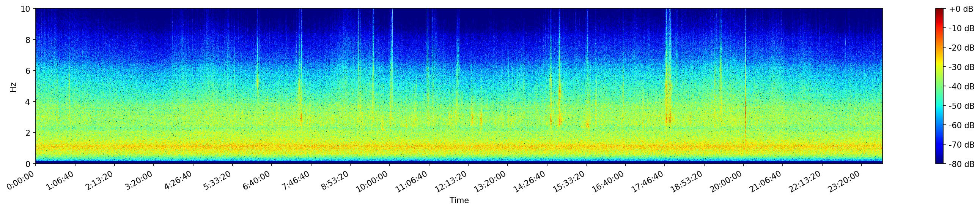Select the 6 Hz frequency axis tick label
The width and height of the screenshot is (980, 210).
pyautogui.click(x=28, y=71)
